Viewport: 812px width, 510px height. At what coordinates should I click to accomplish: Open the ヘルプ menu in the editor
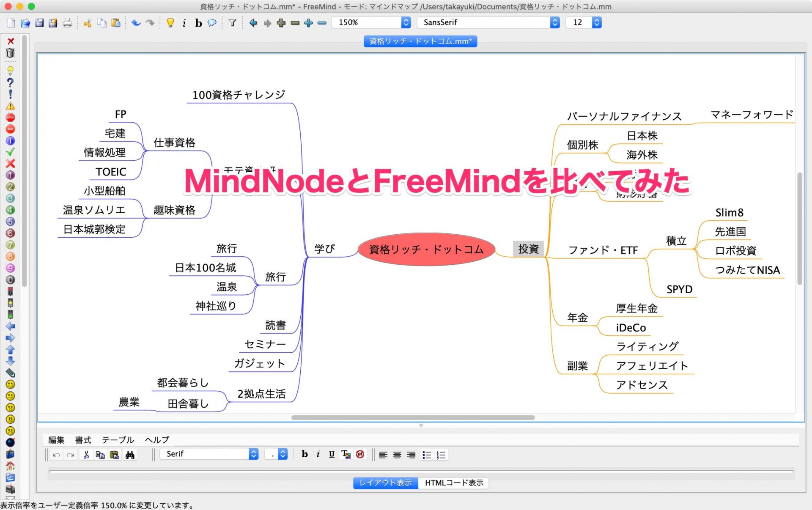[x=157, y=440]
